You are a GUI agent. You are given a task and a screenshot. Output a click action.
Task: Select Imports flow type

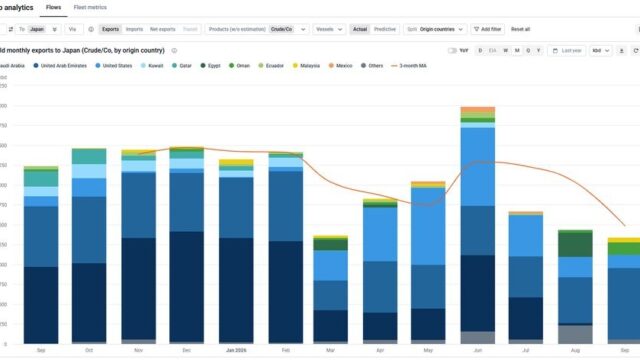click(x=134, y=29)
